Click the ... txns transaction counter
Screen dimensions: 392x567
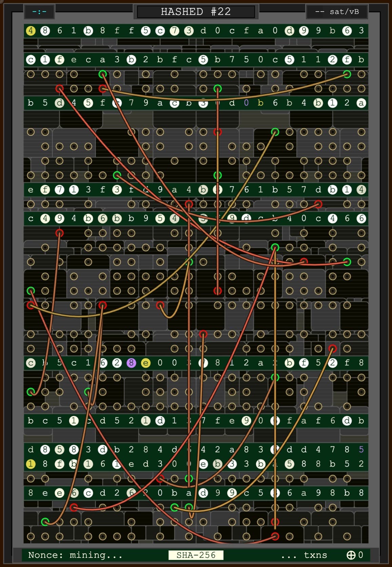pyautogui.click(x=304, y=555)
